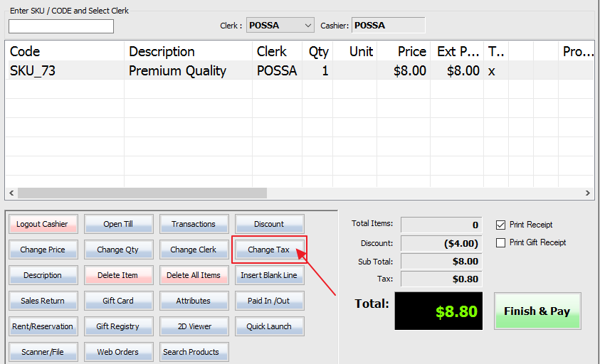Click the POSSA clerk cell in item row
600x364 pixels.
[x=278, y=70]
